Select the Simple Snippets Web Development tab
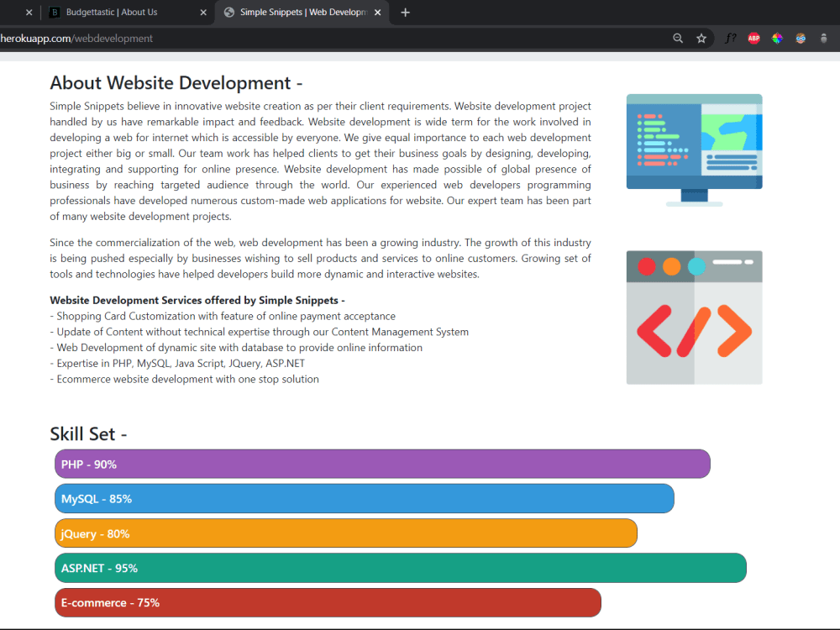 tap(302, 13)
